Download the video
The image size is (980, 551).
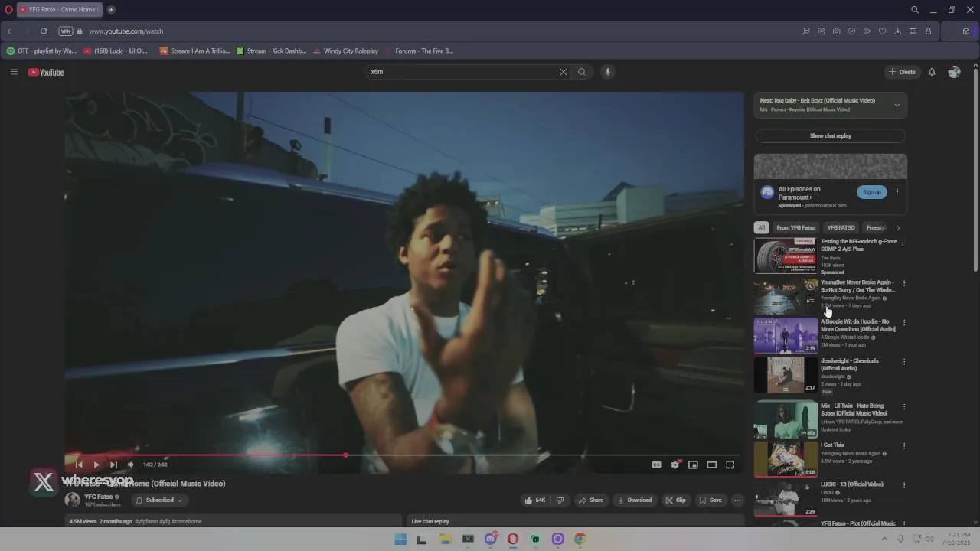[635, 500]
